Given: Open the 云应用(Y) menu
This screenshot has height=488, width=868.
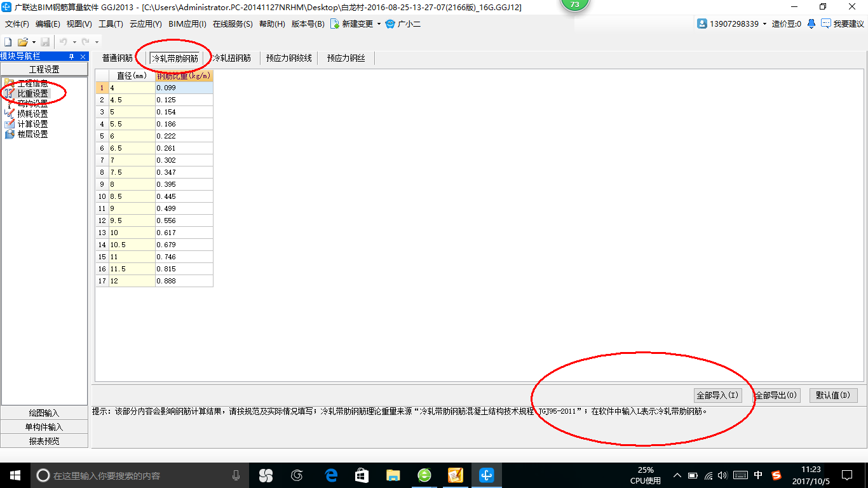Looking at the screenshot, I should tap(146, 24).
